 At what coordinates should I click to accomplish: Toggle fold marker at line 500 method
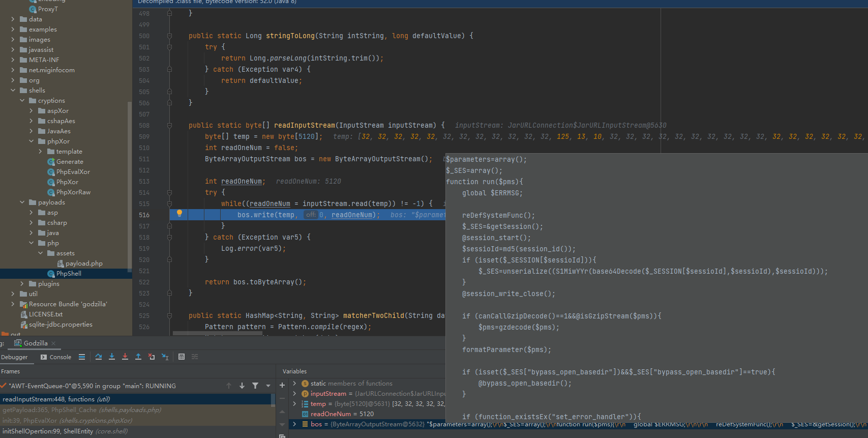(169, 36)
